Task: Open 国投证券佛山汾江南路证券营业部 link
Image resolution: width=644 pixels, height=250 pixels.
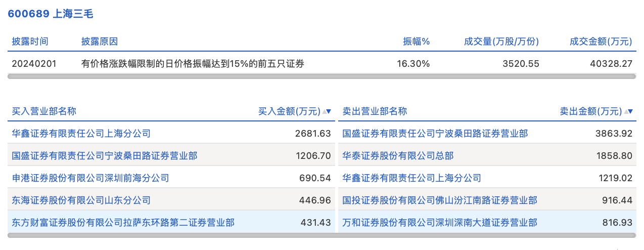Action: click(x=440, y=200)
